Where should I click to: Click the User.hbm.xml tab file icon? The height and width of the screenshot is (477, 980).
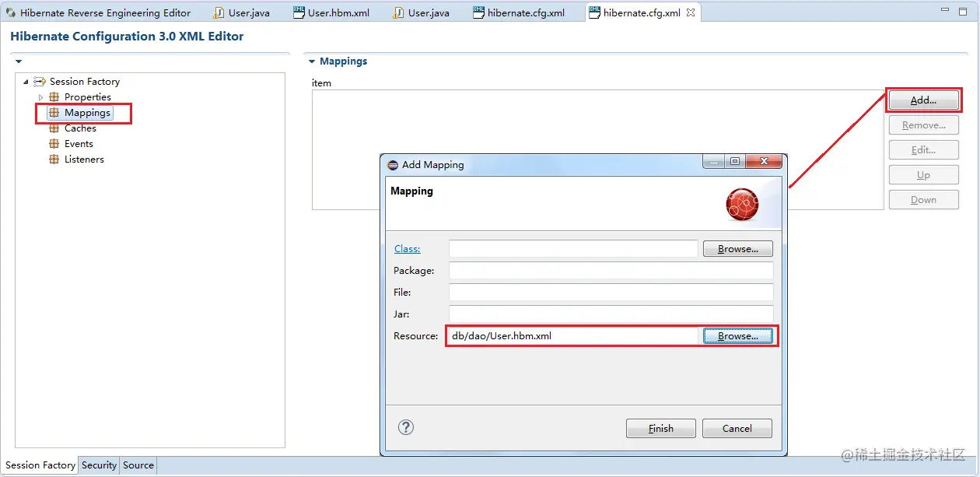(x=299, y=12)
